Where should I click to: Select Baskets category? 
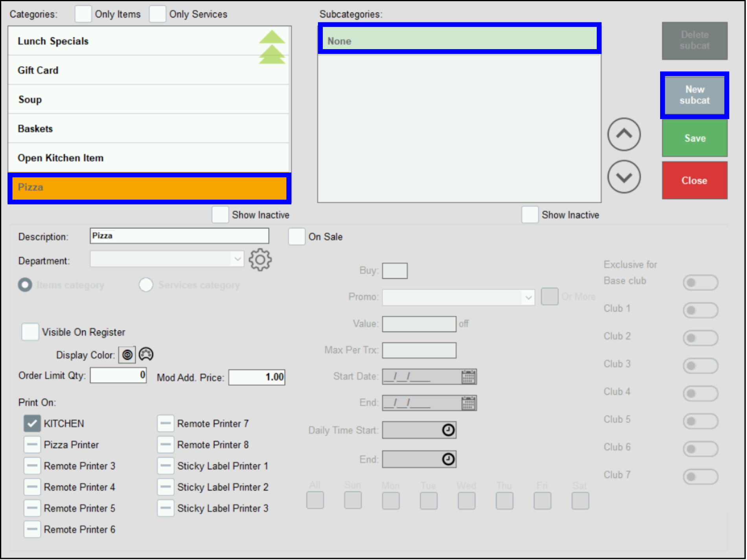tap(149, 129)
